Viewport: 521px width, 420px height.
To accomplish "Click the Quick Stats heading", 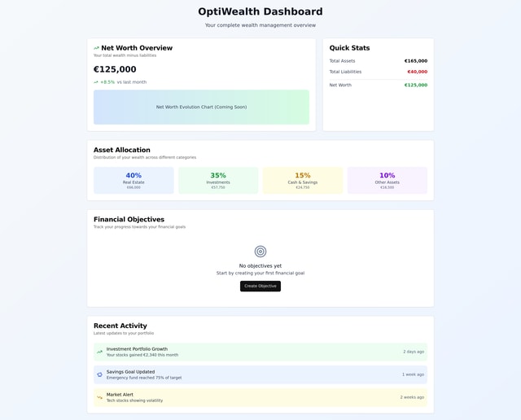I will point(349,48).
